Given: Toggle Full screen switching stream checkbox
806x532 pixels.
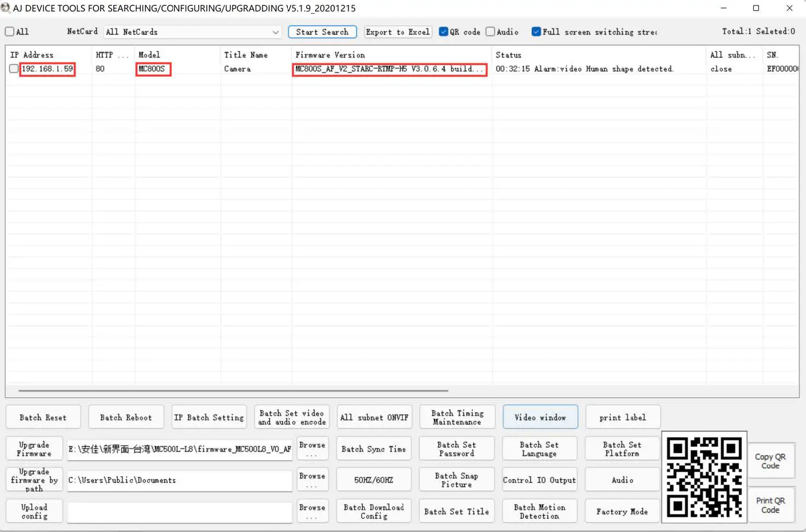Looking at the screenshot, I should click(536, 32).
